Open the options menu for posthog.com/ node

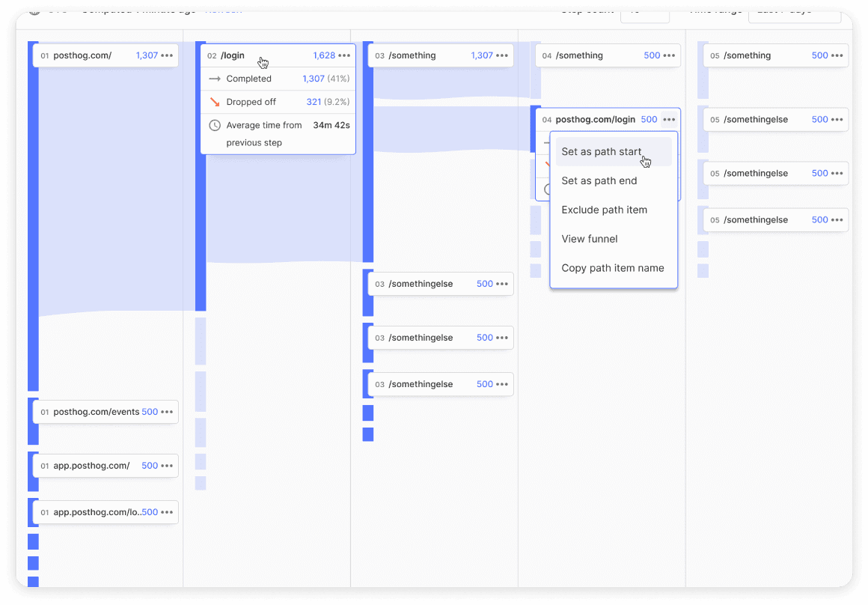[x=167, y=55]
